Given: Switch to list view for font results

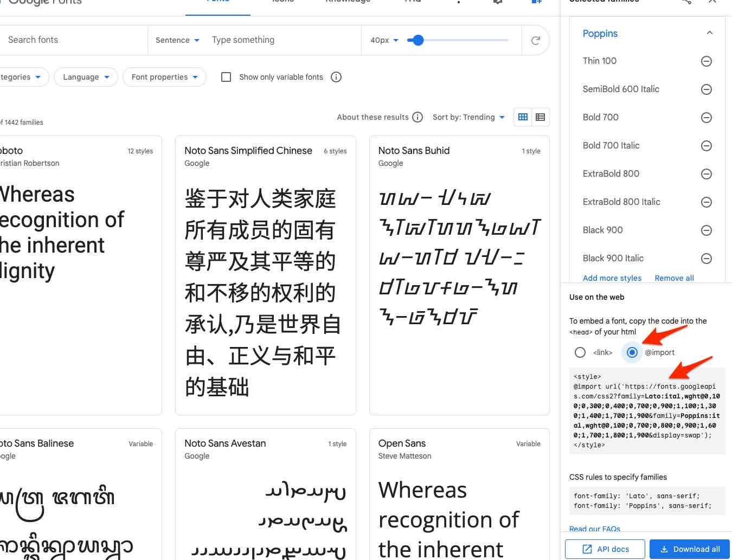Looking at the screenshot, I should pyautogui.click(x=540, y=117).
